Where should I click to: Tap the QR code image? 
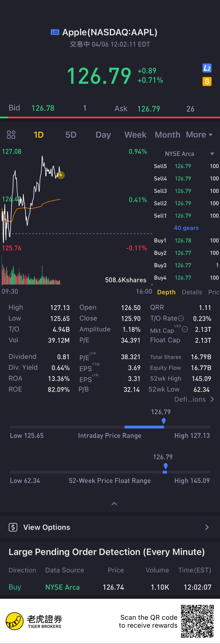tap(198, 621)
